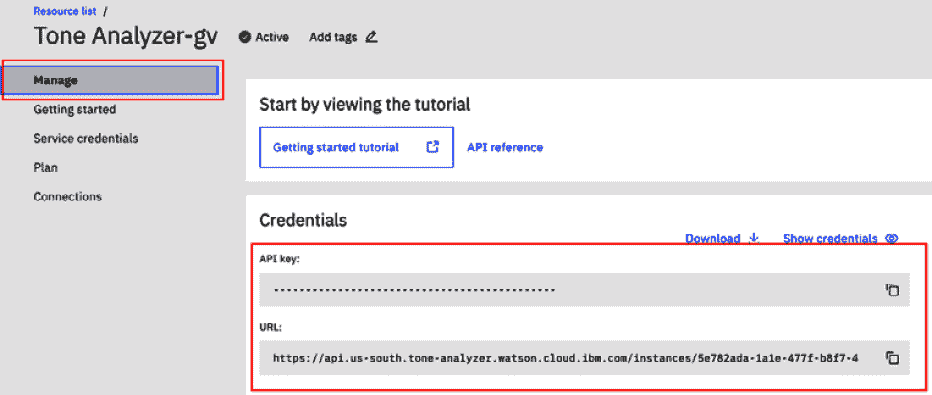932x395 pixels.
Task: Open Service credentials in the sidebar
Action: (x=86, y=138)
